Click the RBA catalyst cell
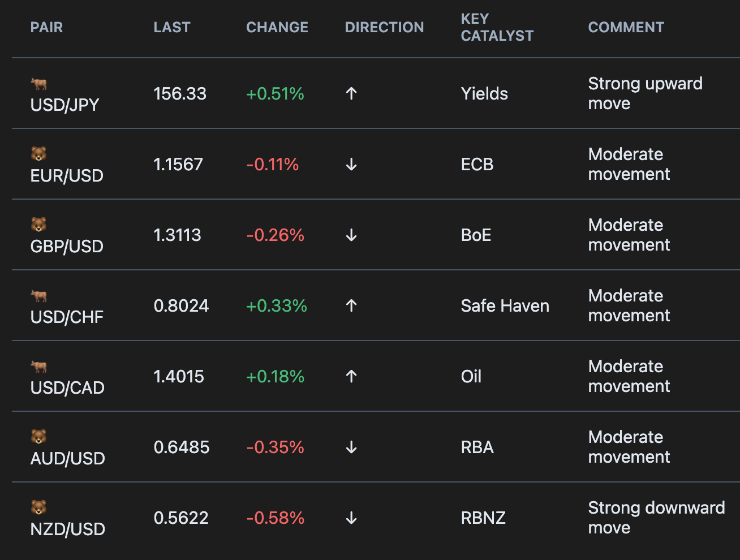Image resolution: width=740 pixels, height=560 pixels. [x=477, y=447]
